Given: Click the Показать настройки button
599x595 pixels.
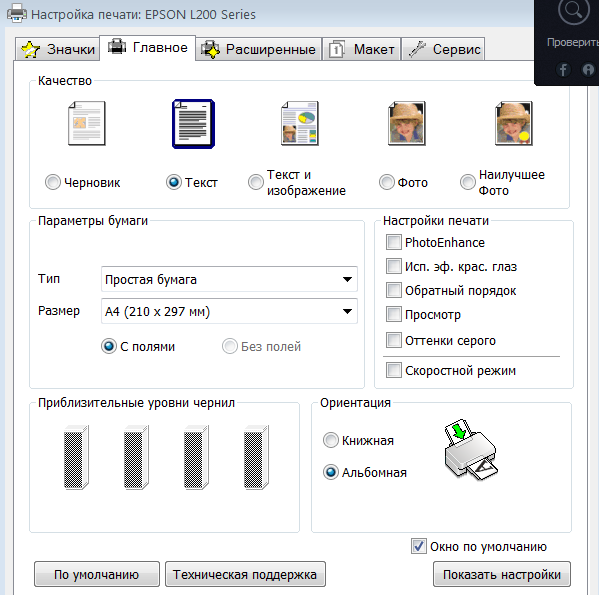Looking at the screenshot, I should coord(502,574).
